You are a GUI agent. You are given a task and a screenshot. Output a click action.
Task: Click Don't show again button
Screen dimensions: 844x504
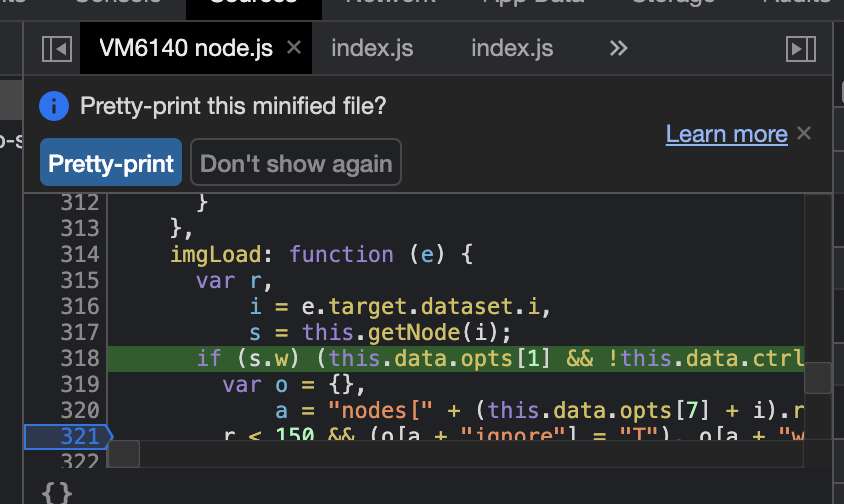click(296, 162)
